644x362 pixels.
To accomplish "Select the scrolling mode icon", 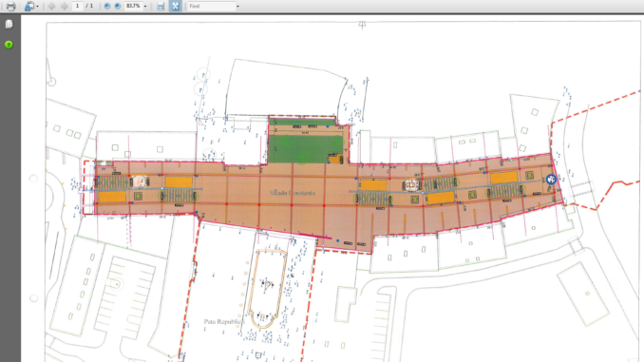I will point(161,6).
